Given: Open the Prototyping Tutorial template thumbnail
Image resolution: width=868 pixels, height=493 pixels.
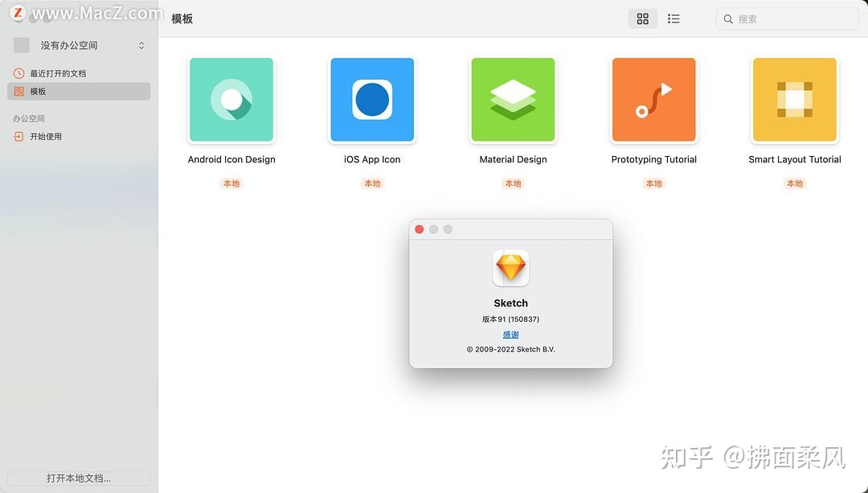Looking at the screenshot, I should pyautogui.click(x=653, y=100).
